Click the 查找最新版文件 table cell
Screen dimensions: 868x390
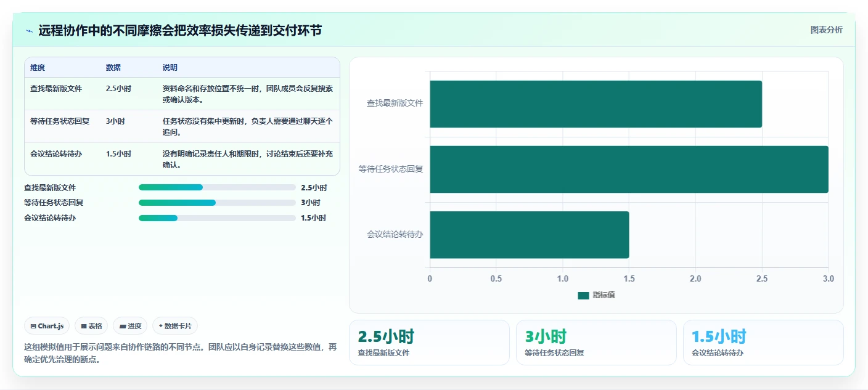coord(56,88)
